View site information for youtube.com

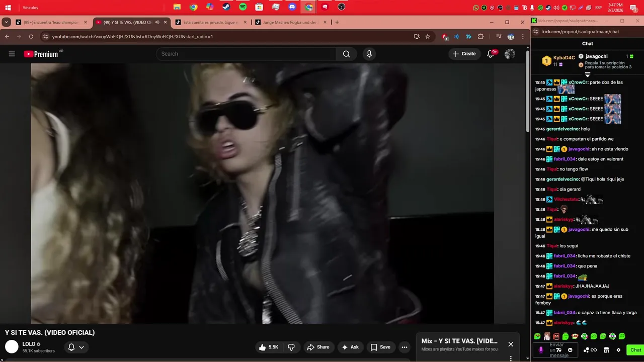coord(45,37)
